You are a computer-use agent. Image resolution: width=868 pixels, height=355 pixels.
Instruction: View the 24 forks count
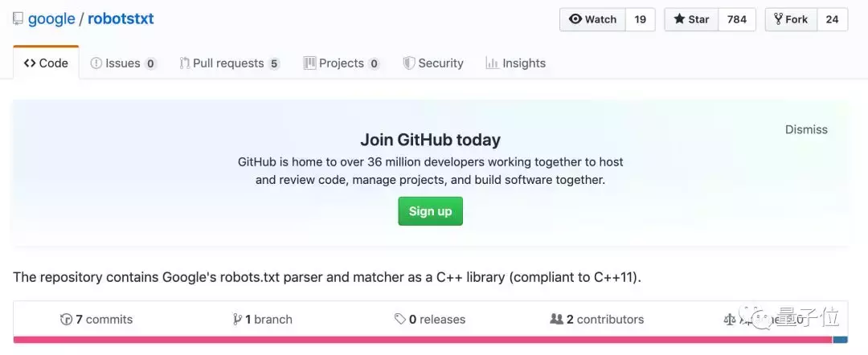point(832,19)
